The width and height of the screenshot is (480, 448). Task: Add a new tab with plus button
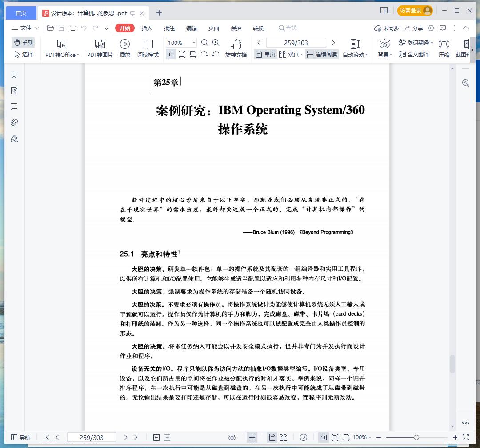159,13
